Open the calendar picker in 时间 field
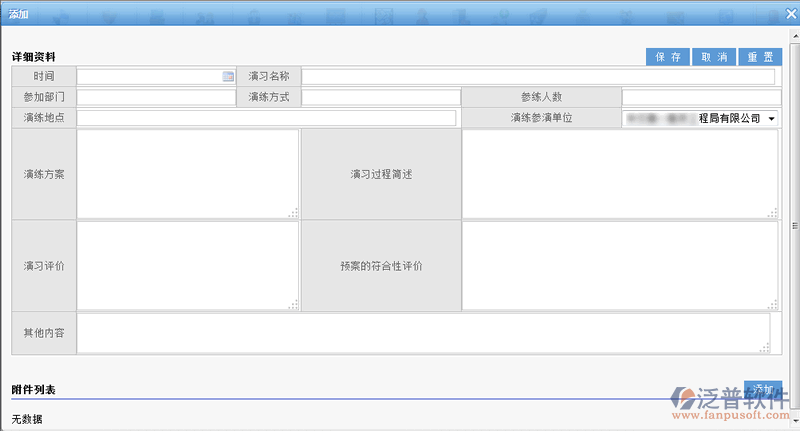 pyautogui.click(x=228, y=77)
